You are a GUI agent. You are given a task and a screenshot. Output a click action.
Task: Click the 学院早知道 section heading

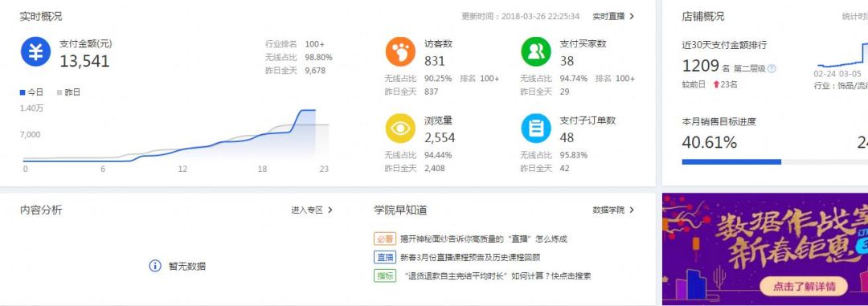(400, 210)
